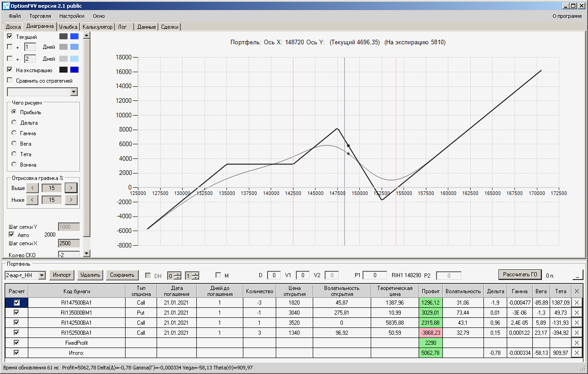Open the portfolio dropdown 2-вар-т_НН
The image size is (588, 374).
42,275
